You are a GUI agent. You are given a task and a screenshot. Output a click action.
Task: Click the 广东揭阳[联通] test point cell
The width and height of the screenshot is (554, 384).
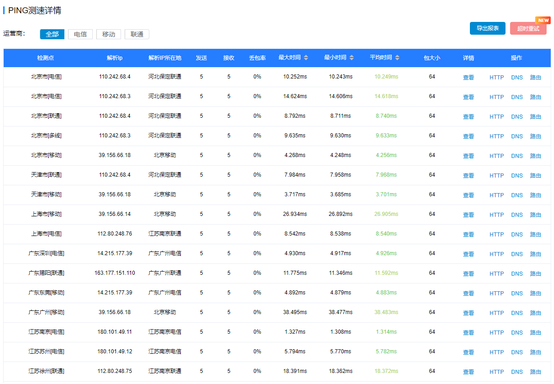(46, 273)
